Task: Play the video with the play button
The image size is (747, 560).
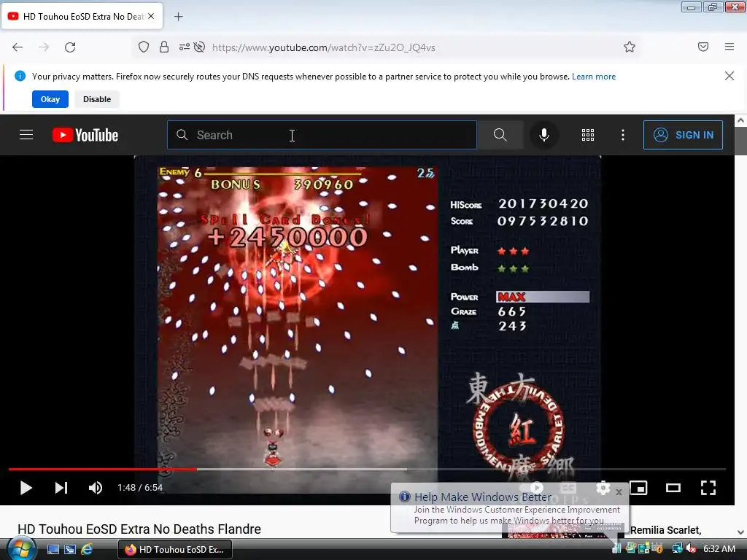Action: [26, 488]
